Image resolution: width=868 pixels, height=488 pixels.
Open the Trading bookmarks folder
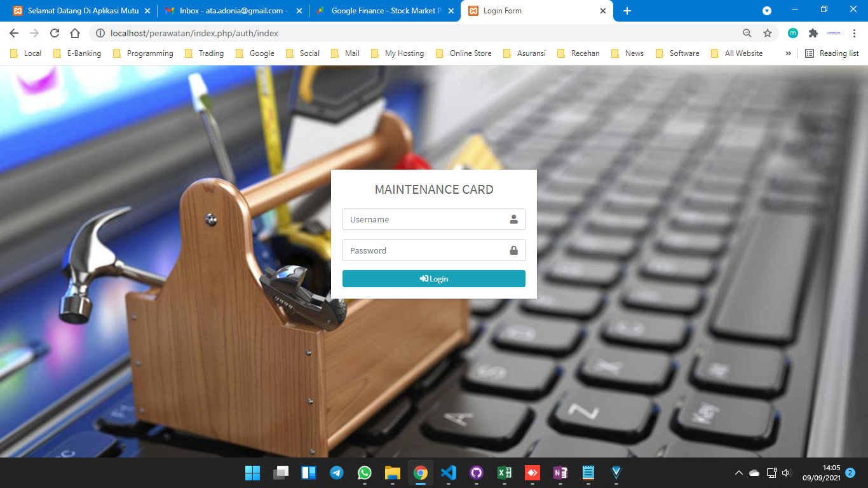(x=204, y=53)
